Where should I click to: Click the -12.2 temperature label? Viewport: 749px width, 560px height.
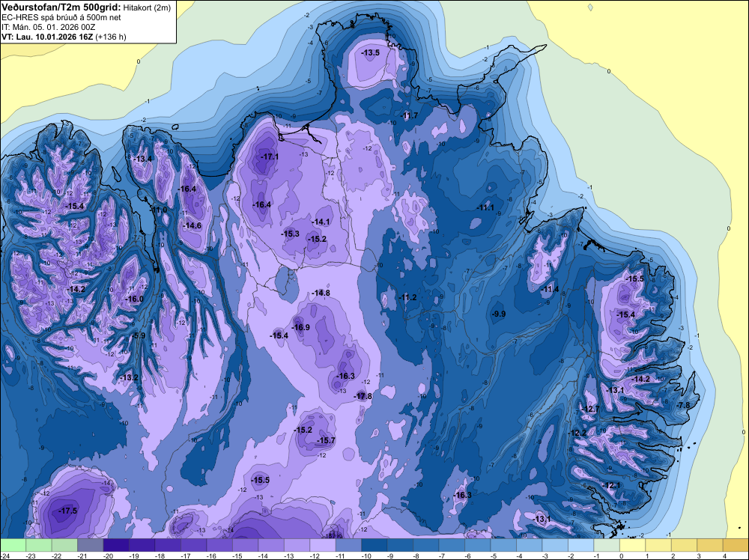[577, 433]
